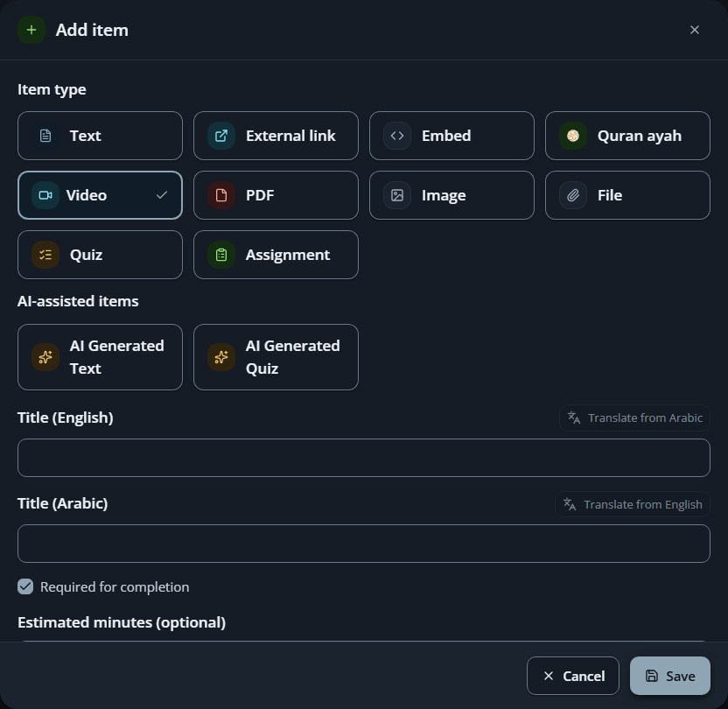Image resolution: width=728 pixels, height=709 pixels.
Task: Select the Text item type
Action: 100,136
